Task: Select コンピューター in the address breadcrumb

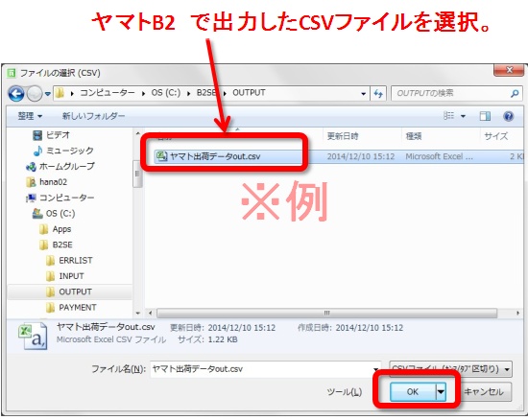Action: [x=108, y=93]
